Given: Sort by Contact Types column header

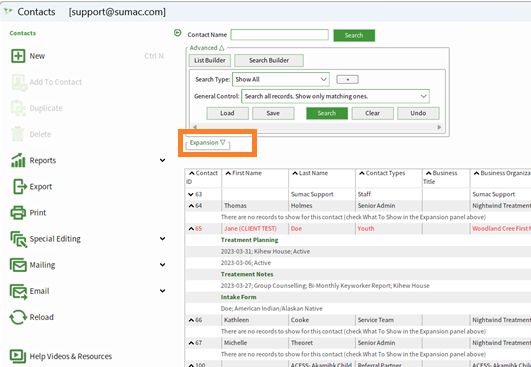Looking at the screenshot, I should [x=389, y=177].
